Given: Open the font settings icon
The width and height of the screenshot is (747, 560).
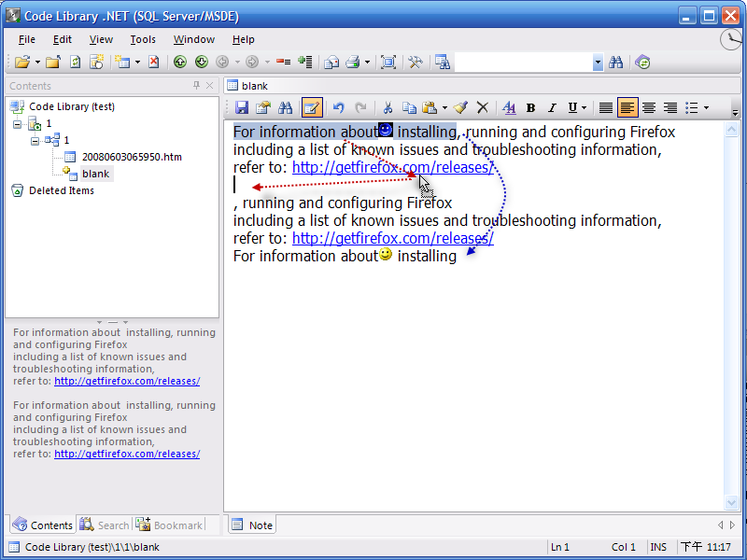Looking at the screenshot, I should pyautogui.click(x=509, y=107).
